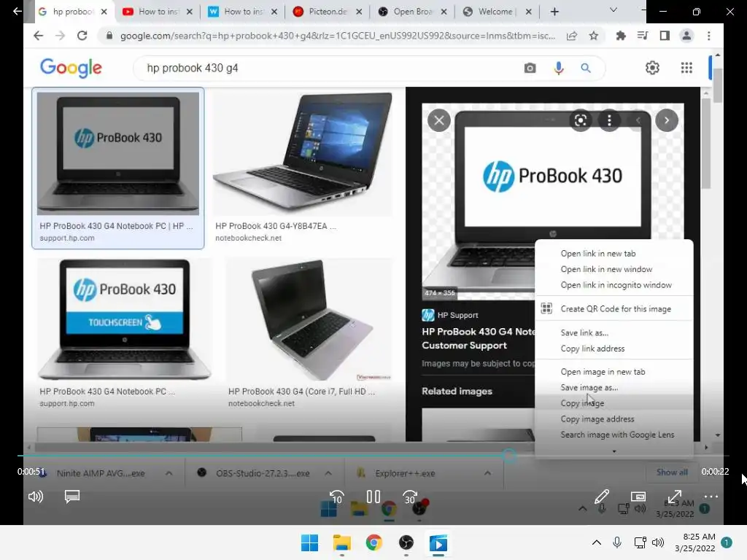Open Chrome from the taskbar
This screenshot has width=747, height=560.
pyautogui.click(x=374, y=542)
